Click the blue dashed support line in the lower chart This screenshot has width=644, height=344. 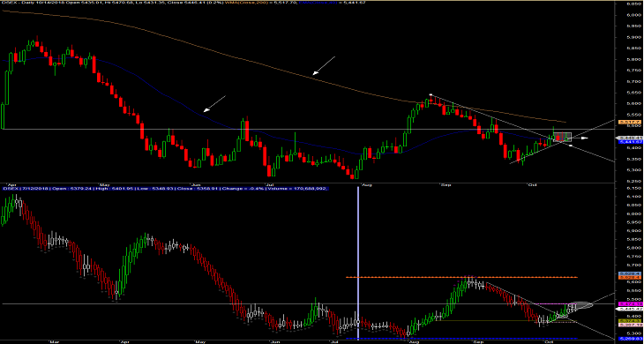tap(461, 338)
